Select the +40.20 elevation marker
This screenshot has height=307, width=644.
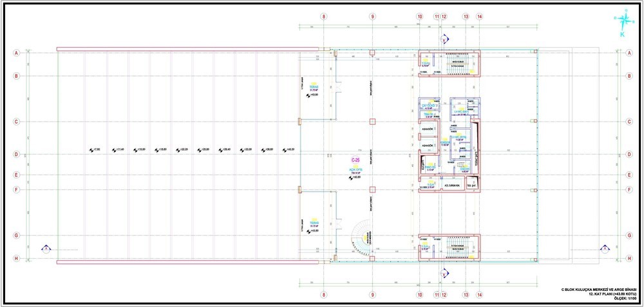[x=289, y=150]
